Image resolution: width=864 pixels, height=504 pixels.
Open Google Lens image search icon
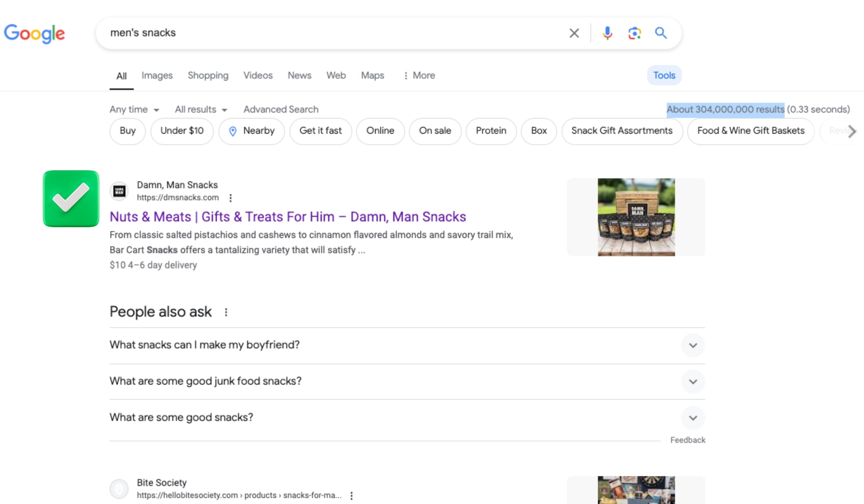click(x=634, y=33)
